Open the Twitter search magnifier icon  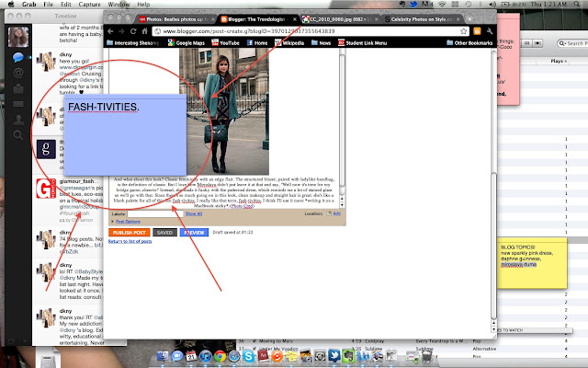[x=18, y=135]
